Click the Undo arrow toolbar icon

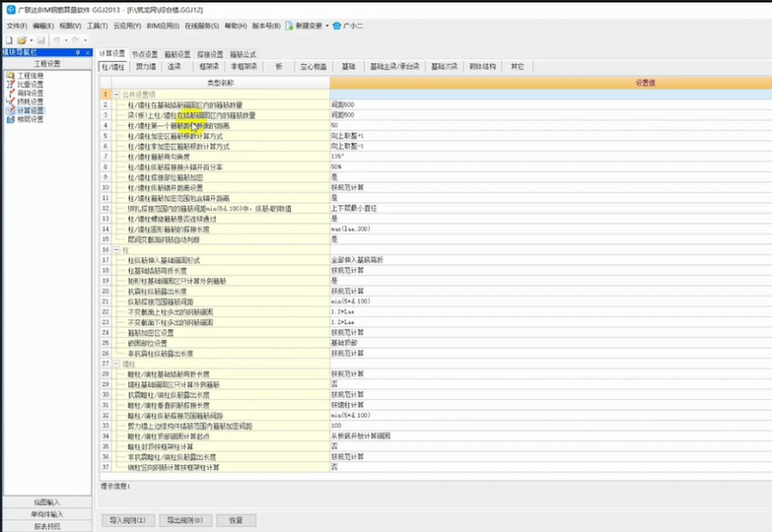pos(56,39)
